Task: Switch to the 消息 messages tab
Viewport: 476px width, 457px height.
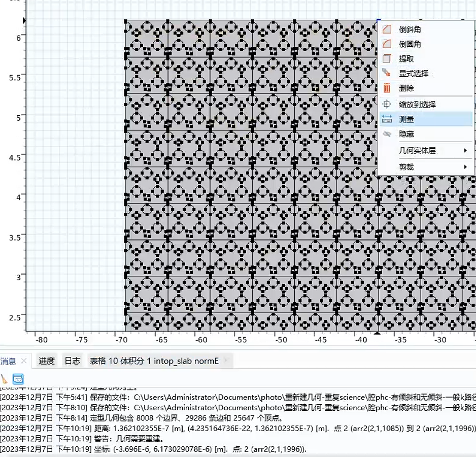Action: click(x=8, y=361)
